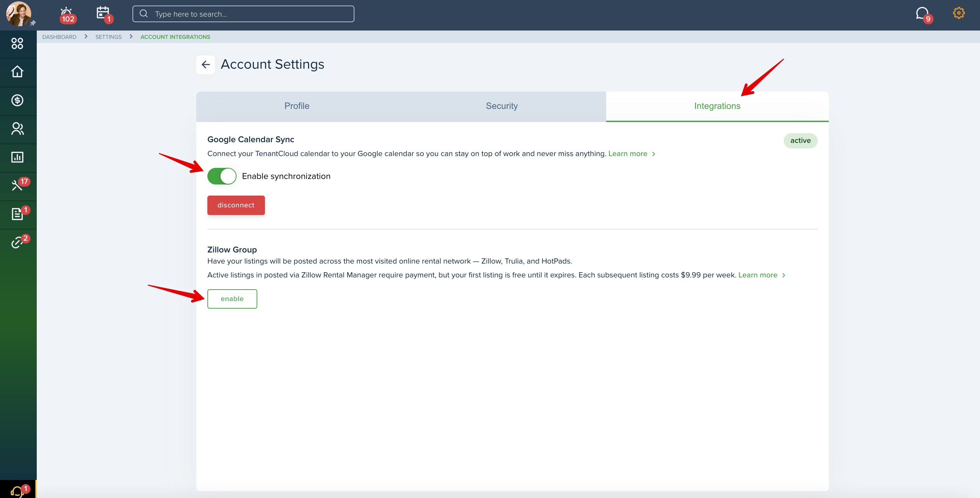This screenshot has height=498, width=980.
Task: Click the active status badge
Action: pos(800,141)
